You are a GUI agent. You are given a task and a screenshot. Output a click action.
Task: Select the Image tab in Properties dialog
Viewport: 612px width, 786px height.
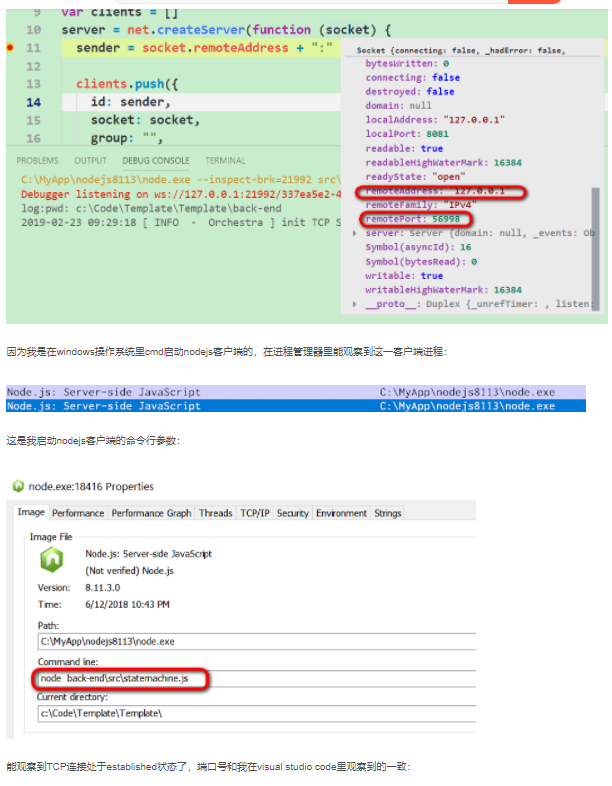point(31,512)
